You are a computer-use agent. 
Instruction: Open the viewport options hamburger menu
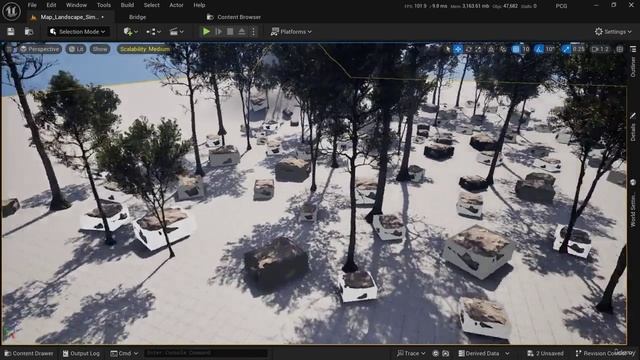(9, 49)
